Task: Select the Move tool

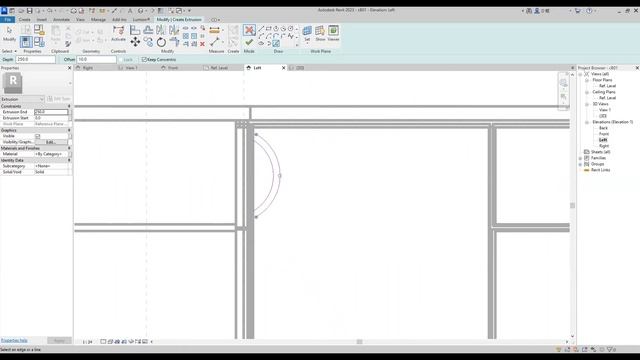Action: (135, 42)
